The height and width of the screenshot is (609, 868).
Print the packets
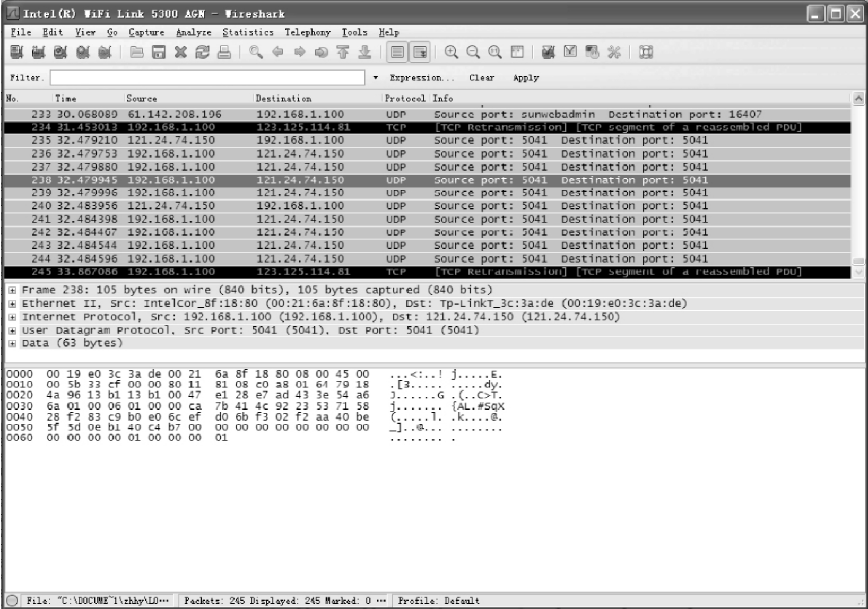224,52
